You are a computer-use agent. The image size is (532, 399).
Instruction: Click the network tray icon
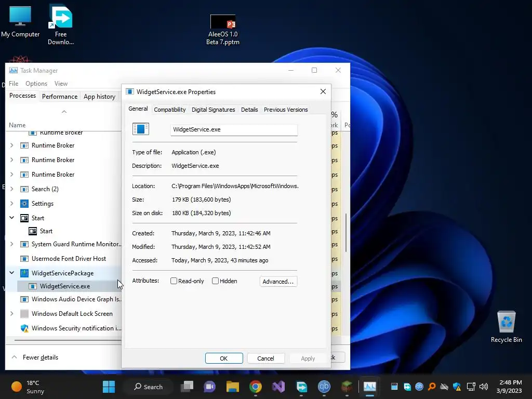pyautogui.click(x=471, y=387)
